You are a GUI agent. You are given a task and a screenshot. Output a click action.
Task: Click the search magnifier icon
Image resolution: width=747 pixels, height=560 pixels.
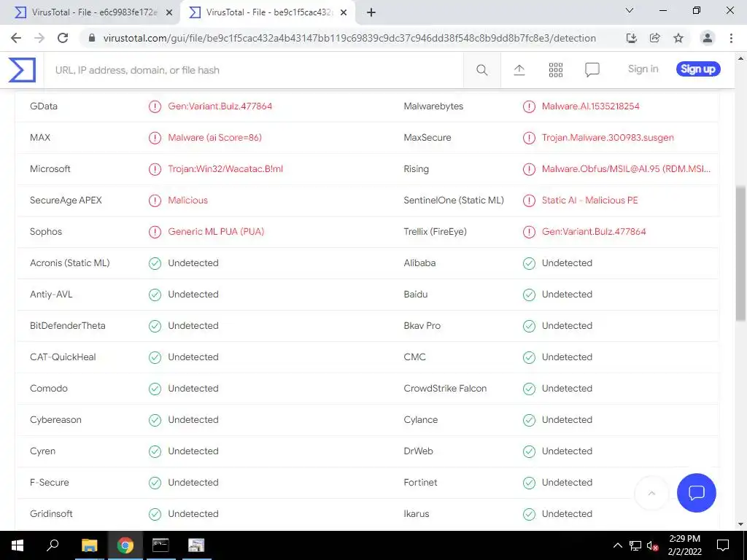point(481,70)
